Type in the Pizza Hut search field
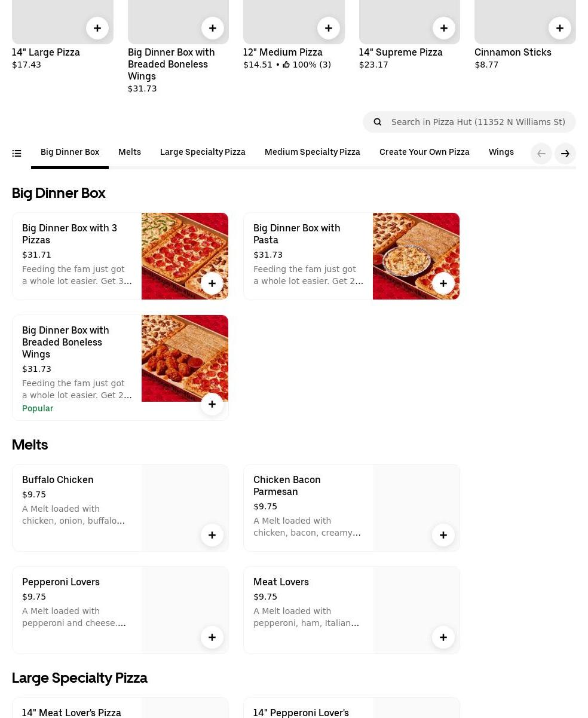The height and width of the screenshot is (718, 588). (478, 122)
